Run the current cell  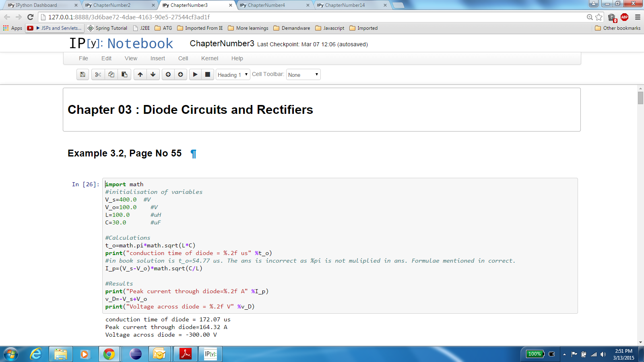tap(195, 74)
